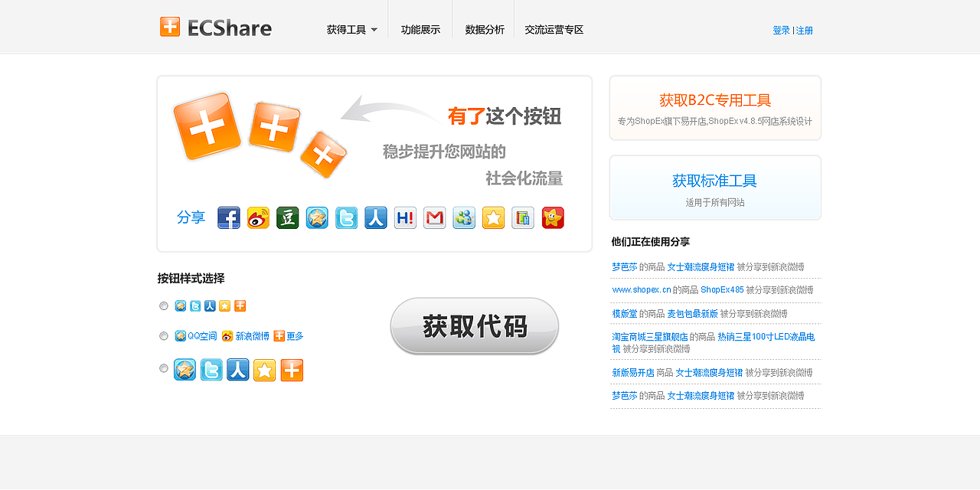Open the www.shopex.cn link
Viewport: 980px width, 490px height.
[642, 290]
